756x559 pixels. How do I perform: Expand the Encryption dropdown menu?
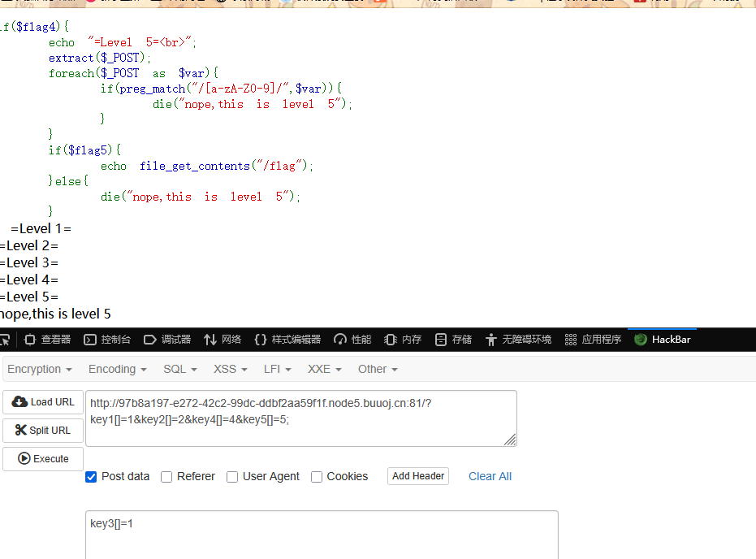(x=40, y=369)
